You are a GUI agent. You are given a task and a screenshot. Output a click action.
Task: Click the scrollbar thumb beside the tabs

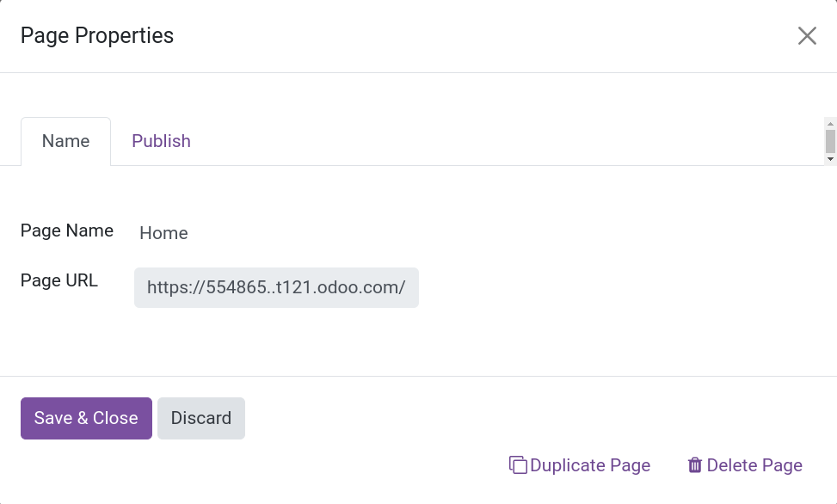[830, 141]
